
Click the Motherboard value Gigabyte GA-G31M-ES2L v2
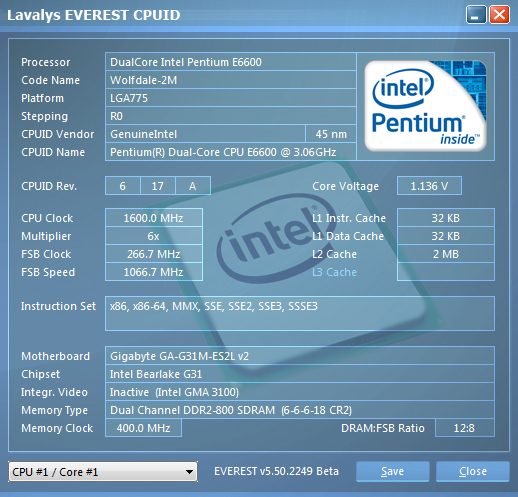(300, 356)
